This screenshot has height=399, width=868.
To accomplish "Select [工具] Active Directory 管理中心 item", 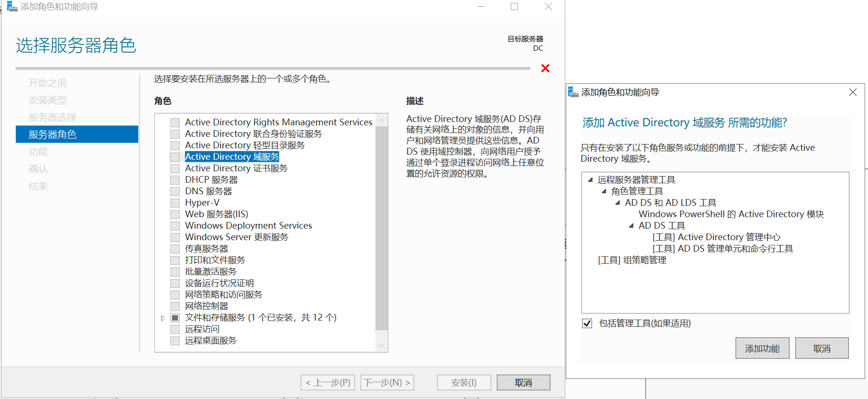I will pos(716,237).
